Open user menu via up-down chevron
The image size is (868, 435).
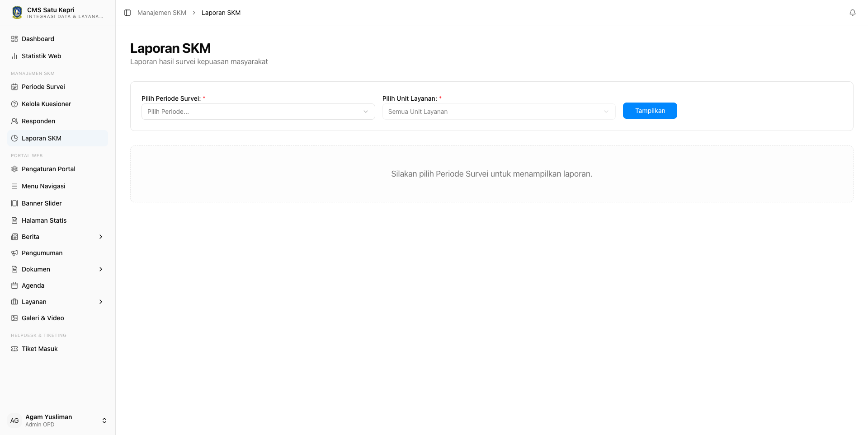104,421
